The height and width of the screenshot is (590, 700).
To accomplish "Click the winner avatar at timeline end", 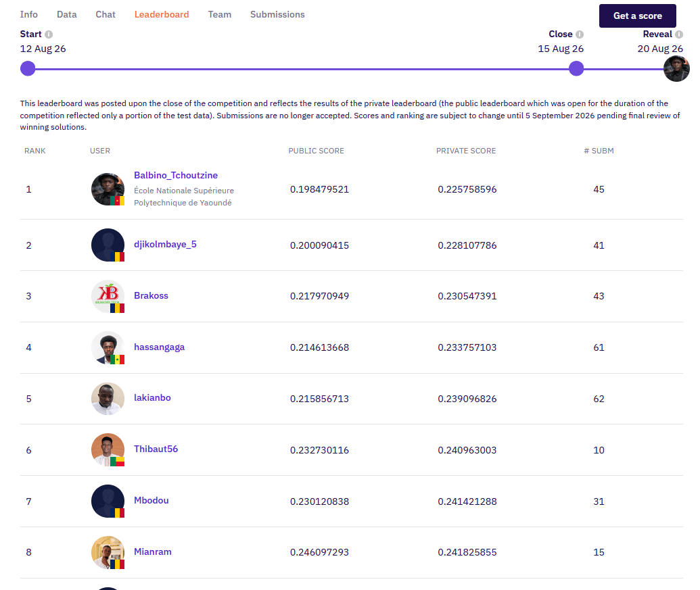I will coord(676,69).
